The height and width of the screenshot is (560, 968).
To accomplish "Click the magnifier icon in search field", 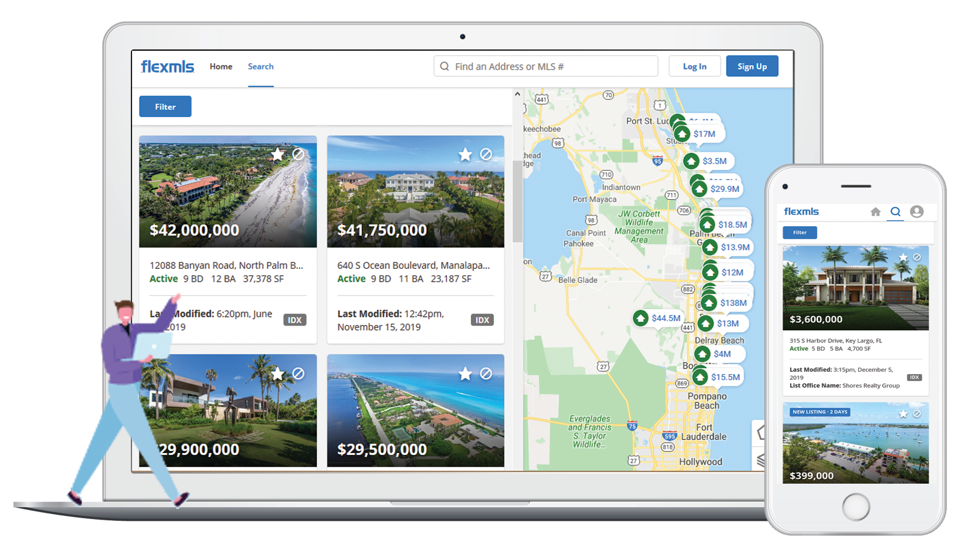I will (x=445, y=66).
